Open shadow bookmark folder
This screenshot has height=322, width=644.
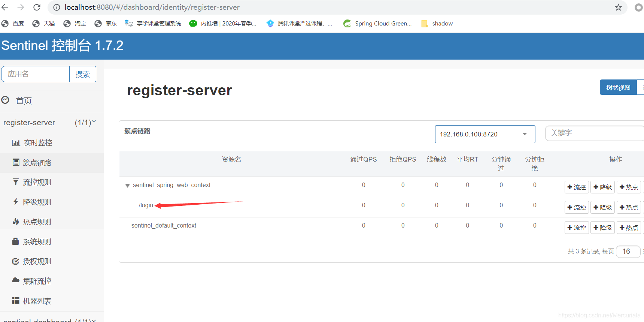coord(437,24)
